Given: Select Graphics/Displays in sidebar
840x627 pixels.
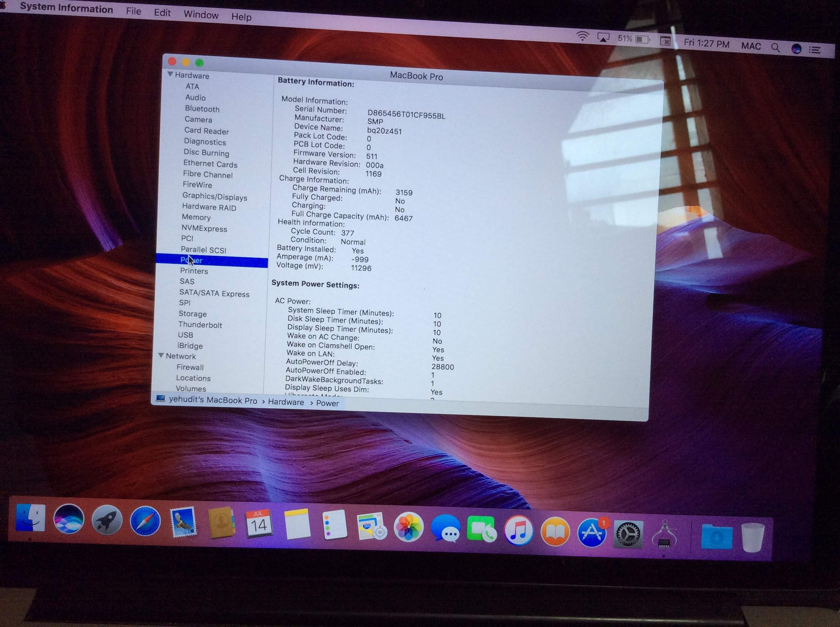Looking at the screenshot, I should (x=215, y=196).
